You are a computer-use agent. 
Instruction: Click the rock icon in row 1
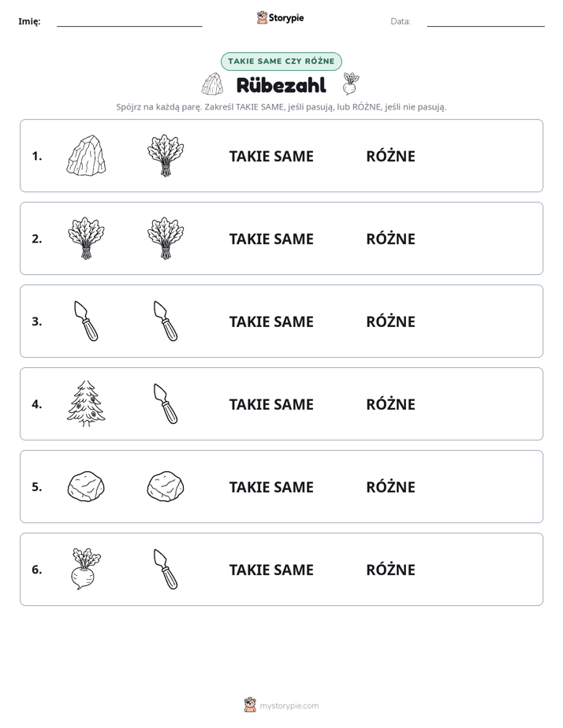[x=86, y=155]
